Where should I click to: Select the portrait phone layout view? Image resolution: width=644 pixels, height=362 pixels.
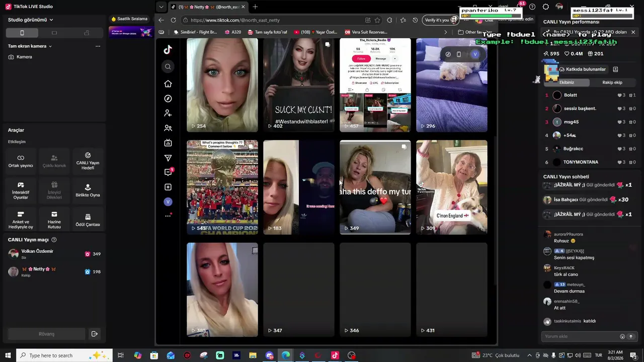click(22, 33)
